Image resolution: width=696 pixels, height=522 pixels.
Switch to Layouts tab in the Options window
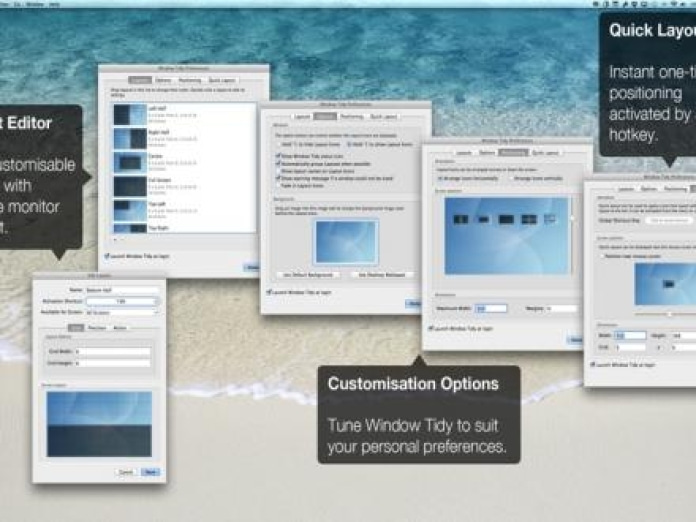tap(302, 117)
